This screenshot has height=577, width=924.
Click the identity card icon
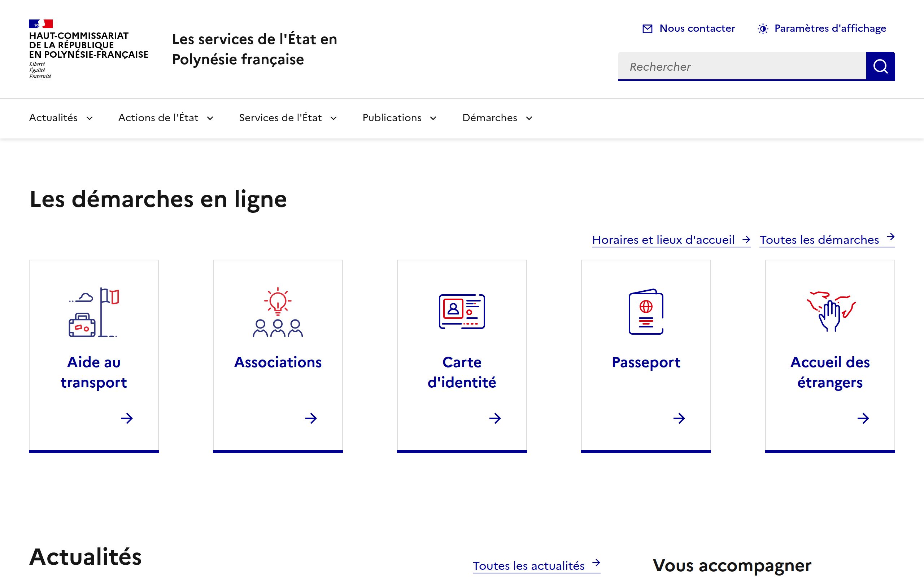pyautogui.click(x=462, y=311)
